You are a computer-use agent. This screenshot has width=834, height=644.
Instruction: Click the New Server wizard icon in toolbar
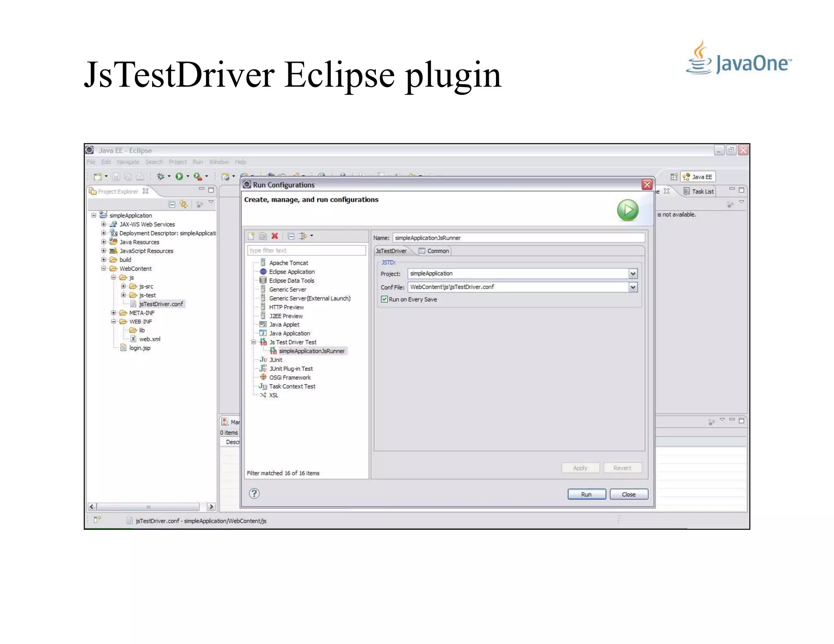coord(225,177)
